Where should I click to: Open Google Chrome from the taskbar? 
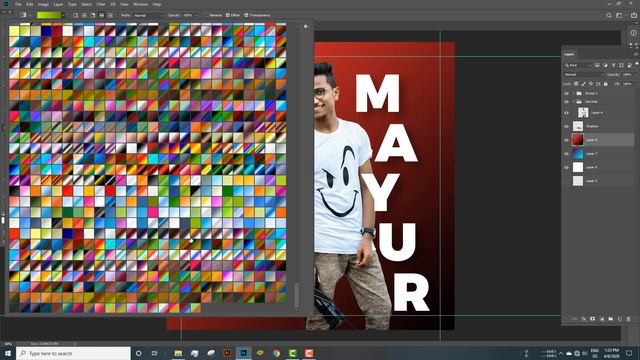point(276,353)
